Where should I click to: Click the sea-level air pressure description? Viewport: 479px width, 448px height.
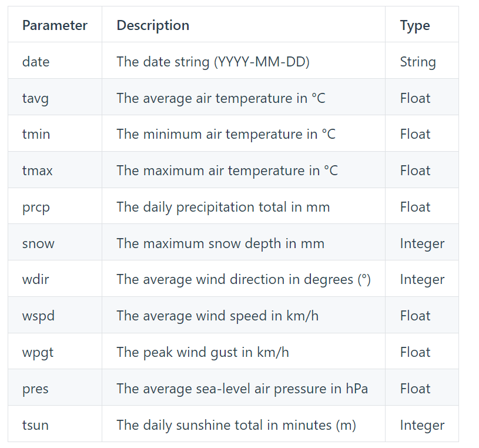pyautogui.click(x=242, y=389)
